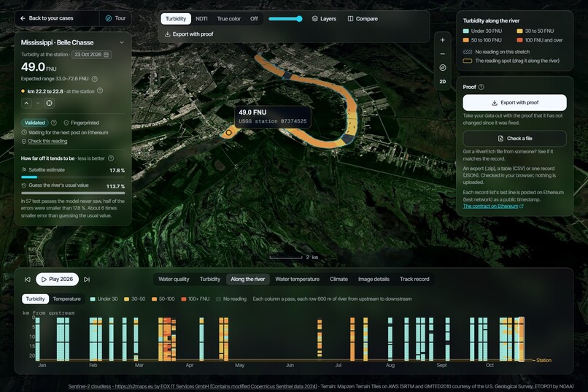Click the overlay opacity slider handle
This screenshot has height=392, width=588.
pyautogui.click(x=299, y=19)
